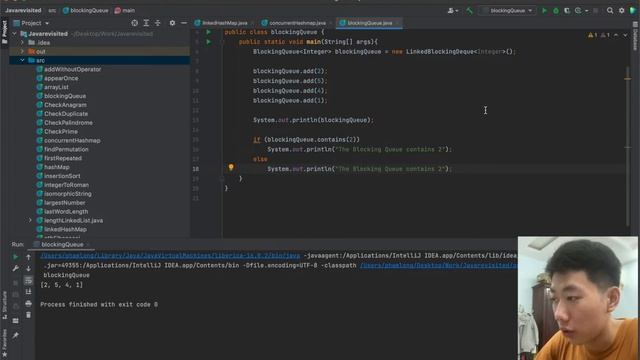Toggle soft-wrap in Run console

click(x=29, y=281)
